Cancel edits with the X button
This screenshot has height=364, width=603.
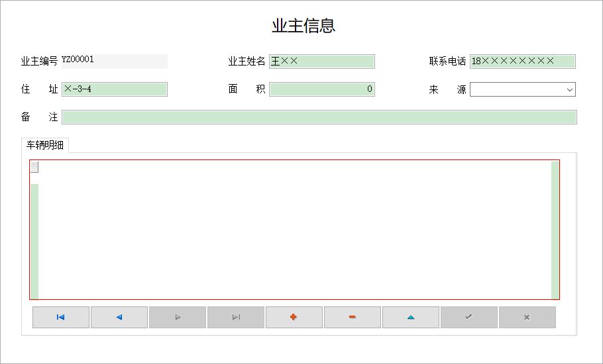527,317
